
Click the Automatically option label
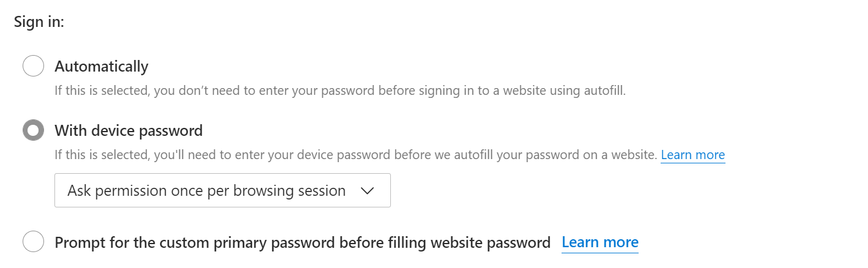102,66
